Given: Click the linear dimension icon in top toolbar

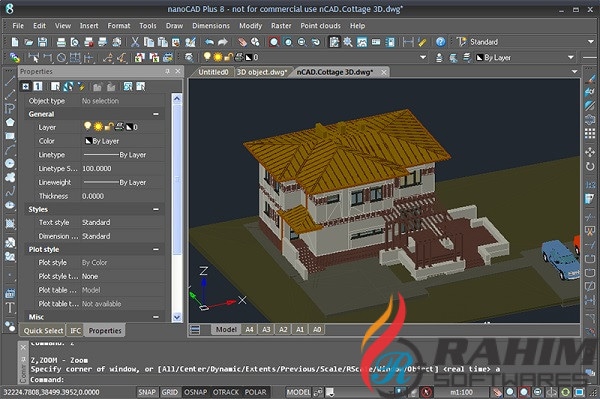Looking at the screenshot, I should [x=408, y=42].
